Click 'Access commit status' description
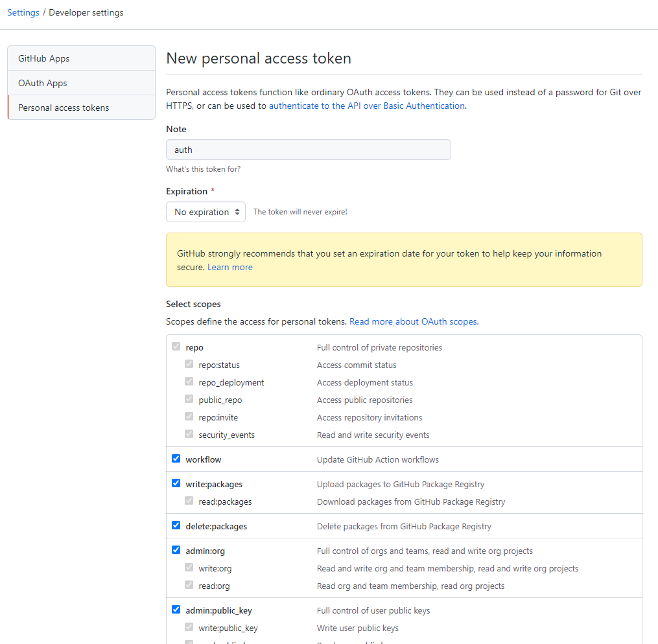Viewport: 658px width, 644px height. pyautogui.click(x=357, y=365)
